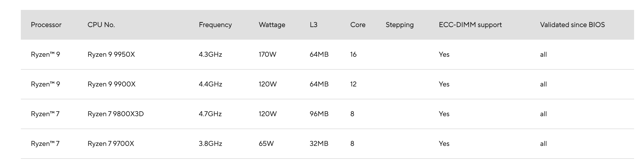The image size is (644, 162).
Task: Click the 96MB L3 cache value
Action: click(x=319, y=114)
